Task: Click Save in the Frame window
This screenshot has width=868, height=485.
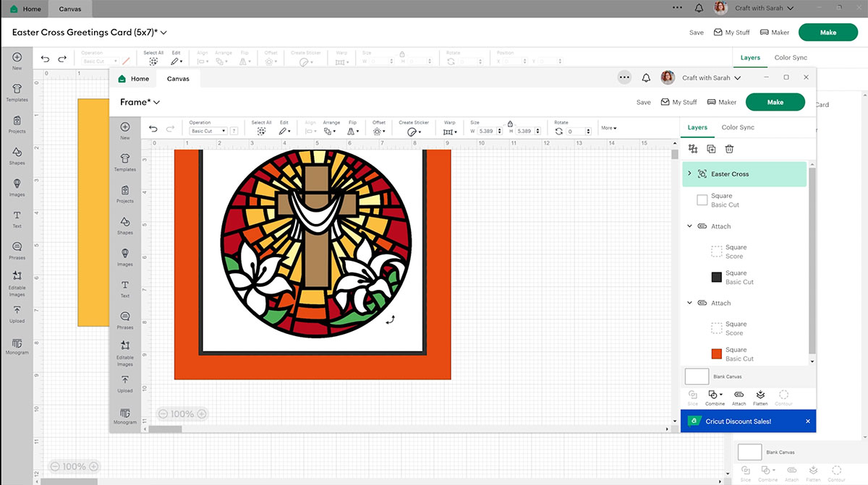Action: pyautogui.click(x=644, y=102)
